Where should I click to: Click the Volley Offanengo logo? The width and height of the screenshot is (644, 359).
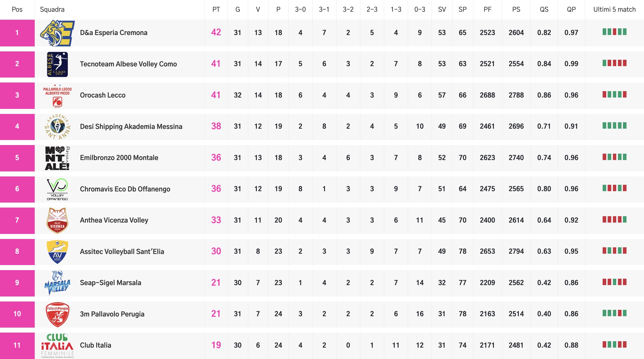[x=57, y=189]
